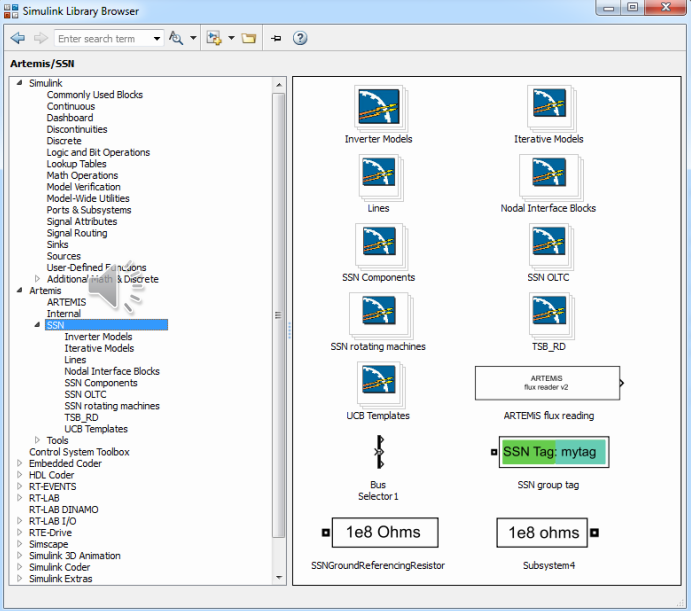Screen dimensions: 691x611
Task: Expand Additional Math & Discrete node
Action: click(x=37, y=279)
